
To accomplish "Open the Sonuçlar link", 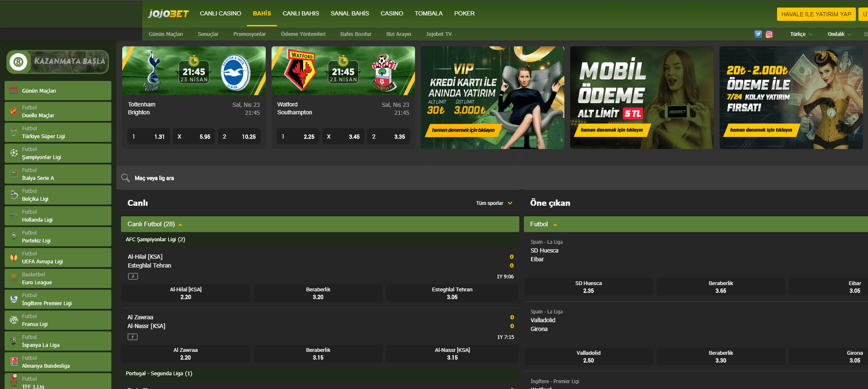I will click(x=208, y=34).
